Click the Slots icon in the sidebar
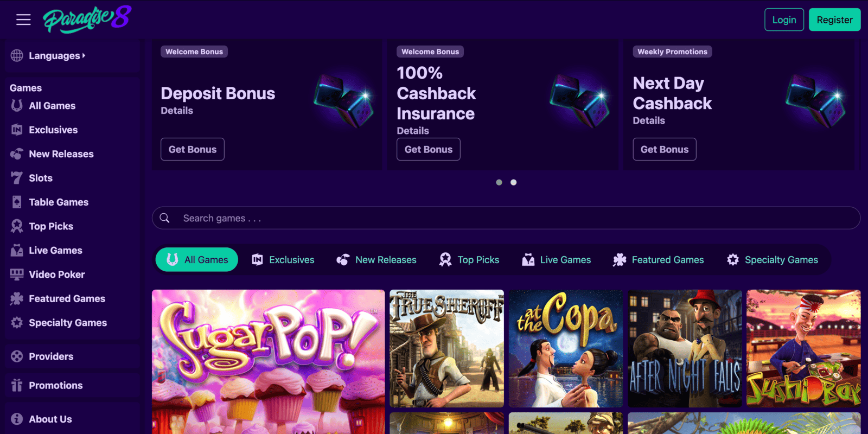Viewport: 868px width, 434px height. (x=17, y=178)
